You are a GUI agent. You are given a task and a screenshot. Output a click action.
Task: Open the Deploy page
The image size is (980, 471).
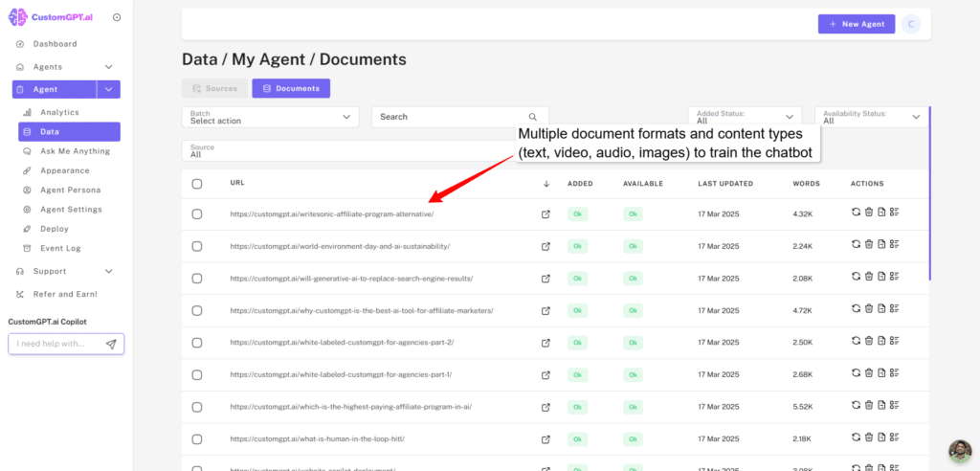click(55, 229)
